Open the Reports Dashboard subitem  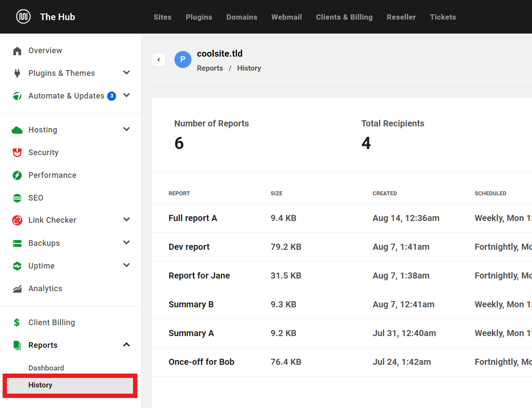pos(46,368)
